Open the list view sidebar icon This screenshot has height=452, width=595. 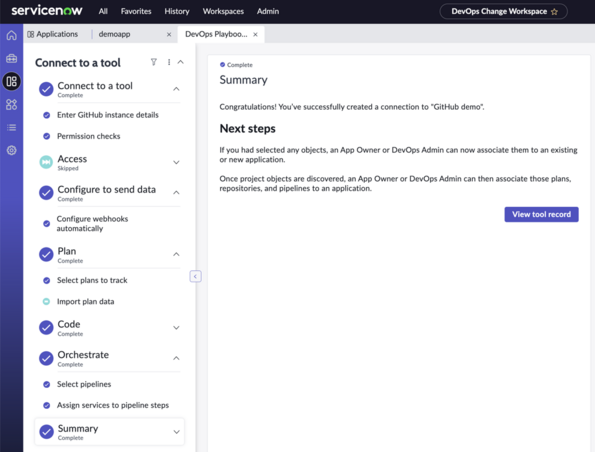[x=11, y=128]
